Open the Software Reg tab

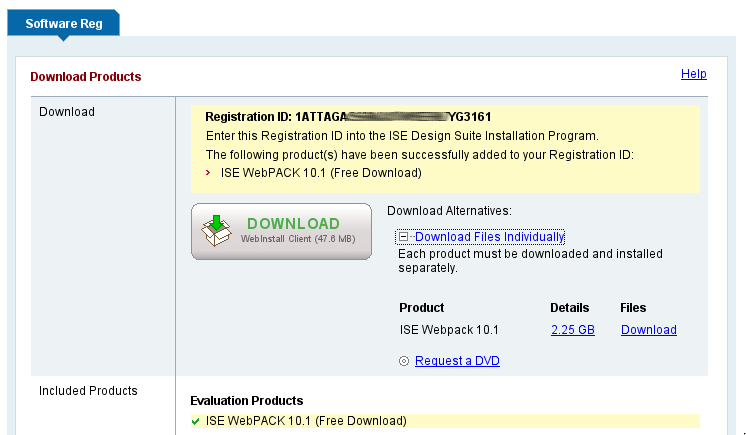[x=63, y=21]
